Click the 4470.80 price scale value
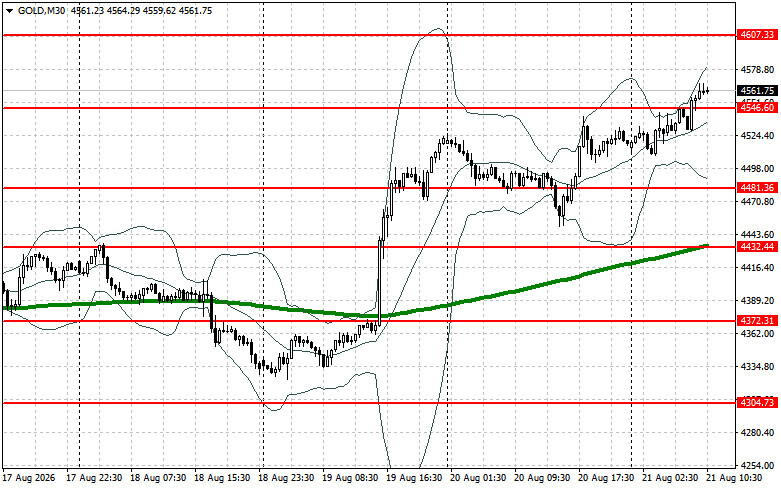Viewport: 781px width, 489px height. coord(757,202)
